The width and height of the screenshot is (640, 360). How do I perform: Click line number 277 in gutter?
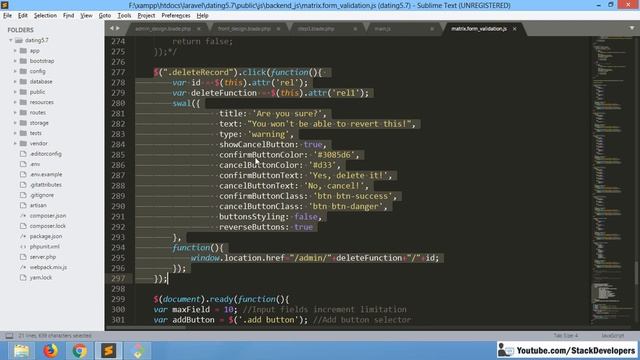pos(118,72)
